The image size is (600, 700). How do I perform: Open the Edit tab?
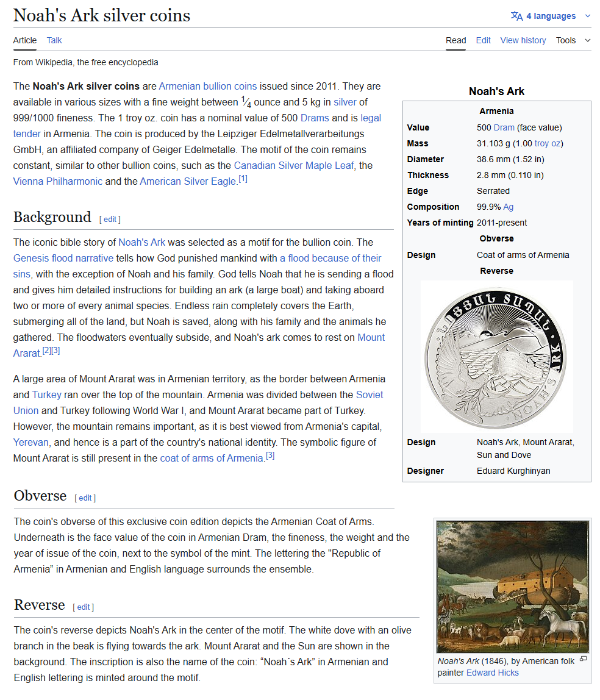click(x=483, y=40)
